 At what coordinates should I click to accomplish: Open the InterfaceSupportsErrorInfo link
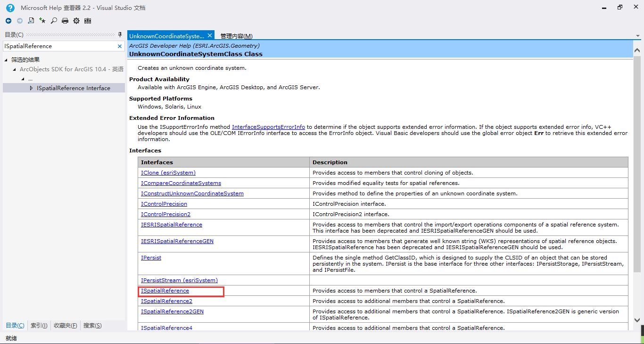click(268, 127)
